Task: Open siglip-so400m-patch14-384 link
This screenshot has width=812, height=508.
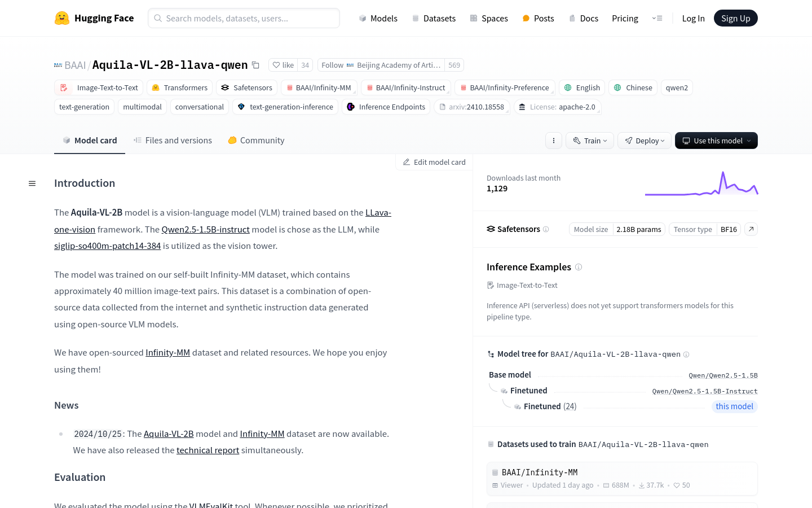Action: click(107, 246)
